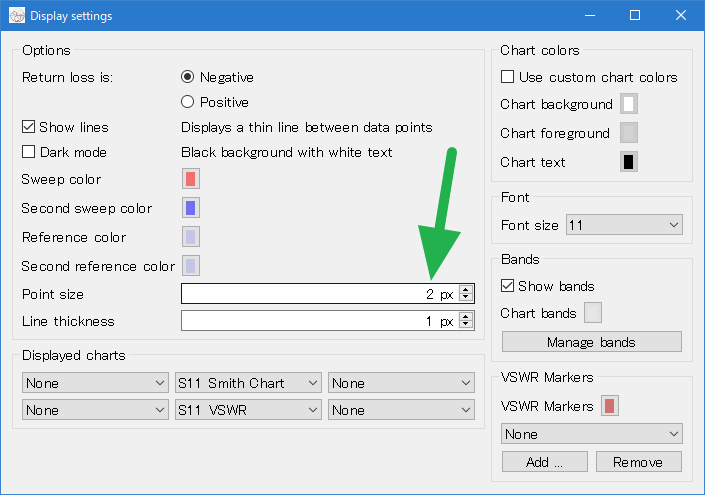Open the Sweep color picker
The width and height of the screenshot is (705, 495).
pyautogui.click(x=191, y=179)
